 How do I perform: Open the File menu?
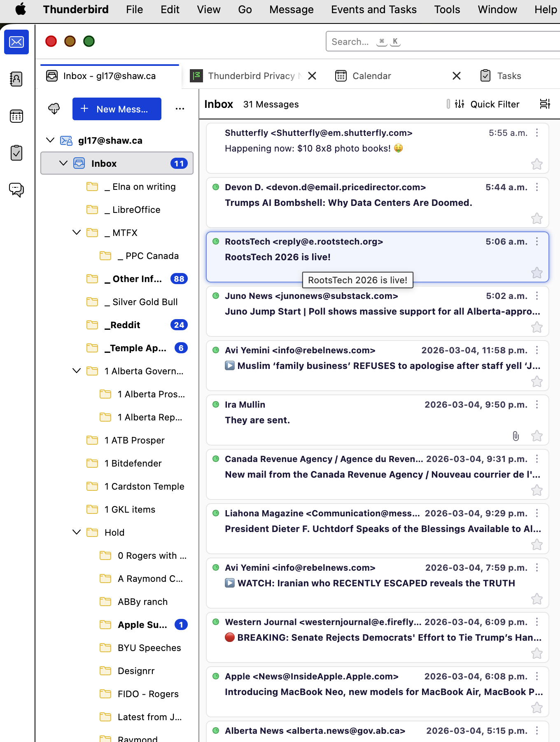pyautogui.click(x=135, y=9)
